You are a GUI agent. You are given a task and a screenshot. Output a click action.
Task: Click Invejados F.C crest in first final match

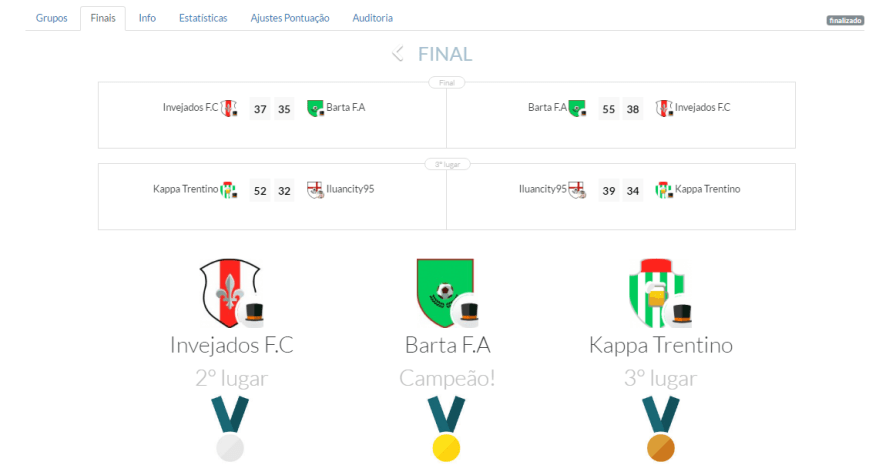point(229,108)
